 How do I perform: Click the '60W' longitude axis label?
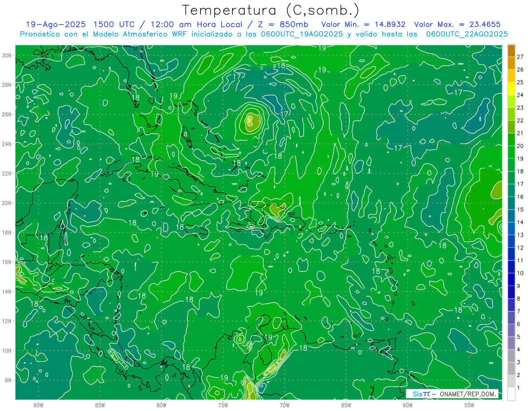[408, 405]
